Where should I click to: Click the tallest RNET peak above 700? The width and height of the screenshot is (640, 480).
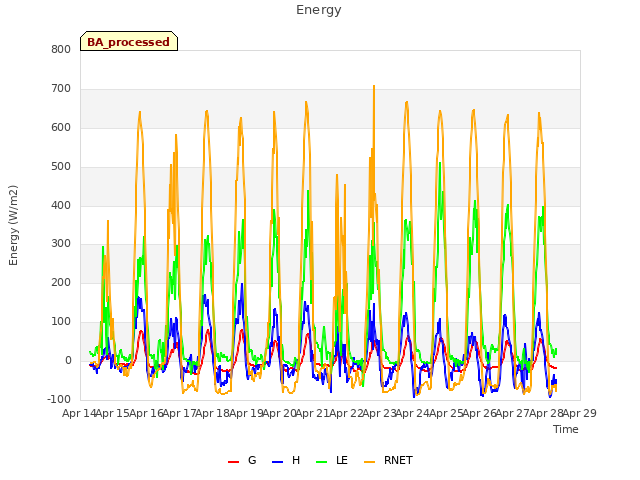[374, 87]
